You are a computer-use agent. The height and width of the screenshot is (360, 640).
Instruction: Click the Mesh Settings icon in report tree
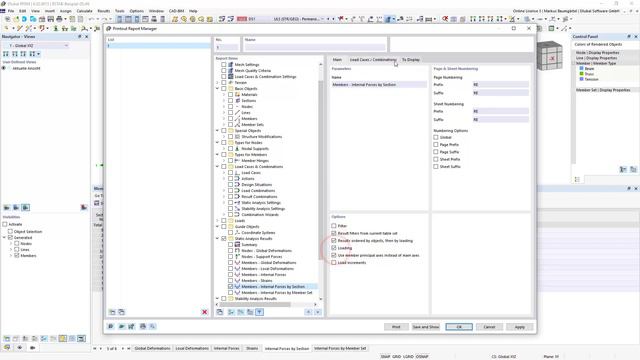tap(231, 64)
